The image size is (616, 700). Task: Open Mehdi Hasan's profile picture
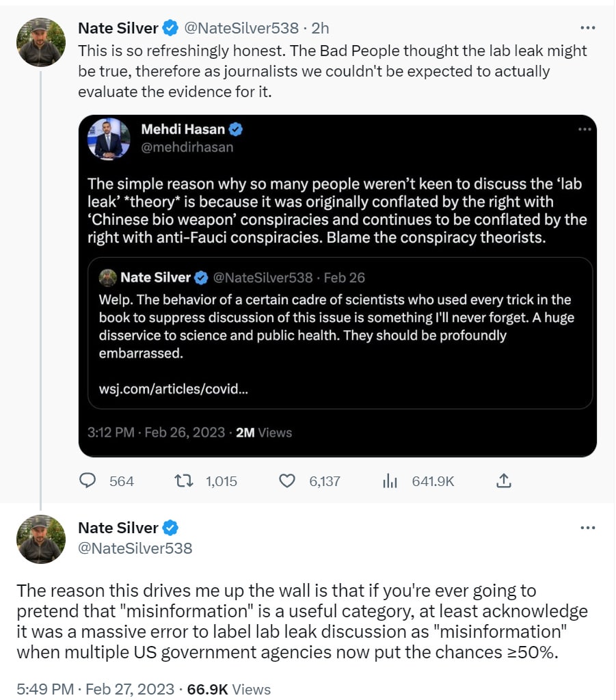[x=109, y=139]
